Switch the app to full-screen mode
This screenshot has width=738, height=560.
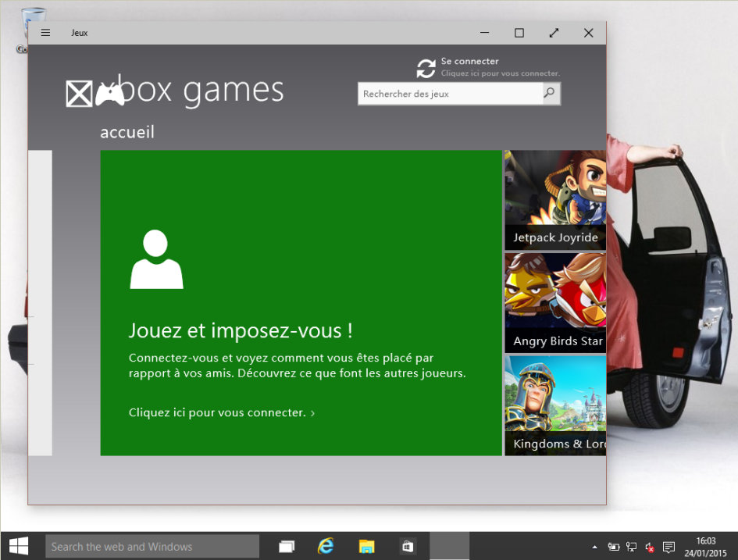tap(554, 33)
